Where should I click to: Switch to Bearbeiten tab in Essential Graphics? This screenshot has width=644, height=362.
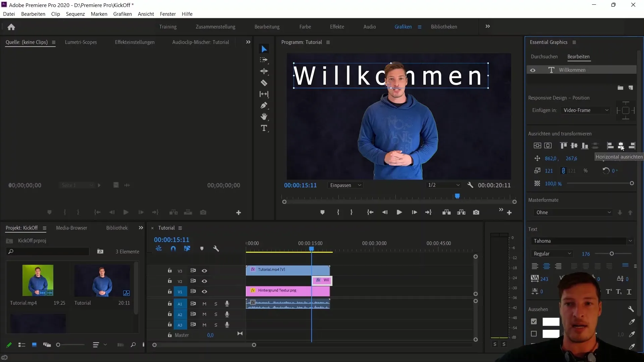pyautogui.click(x=579, y=56)
